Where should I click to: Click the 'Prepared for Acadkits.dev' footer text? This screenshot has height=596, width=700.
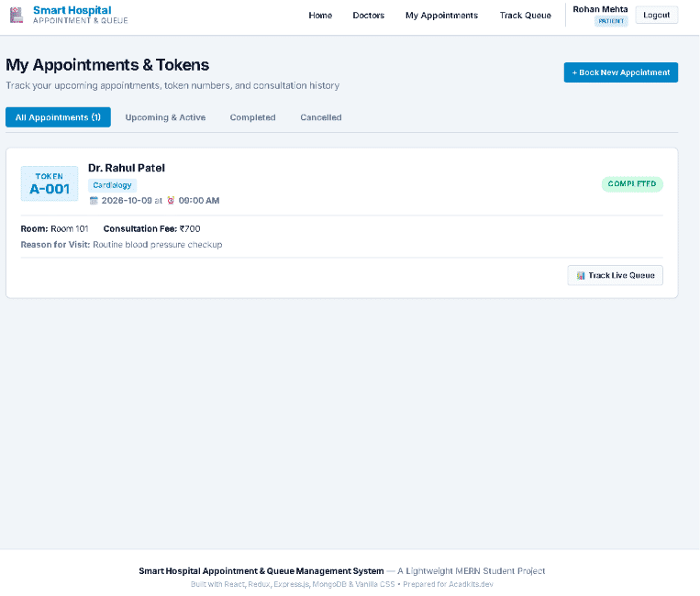click(x=448, y=584)
